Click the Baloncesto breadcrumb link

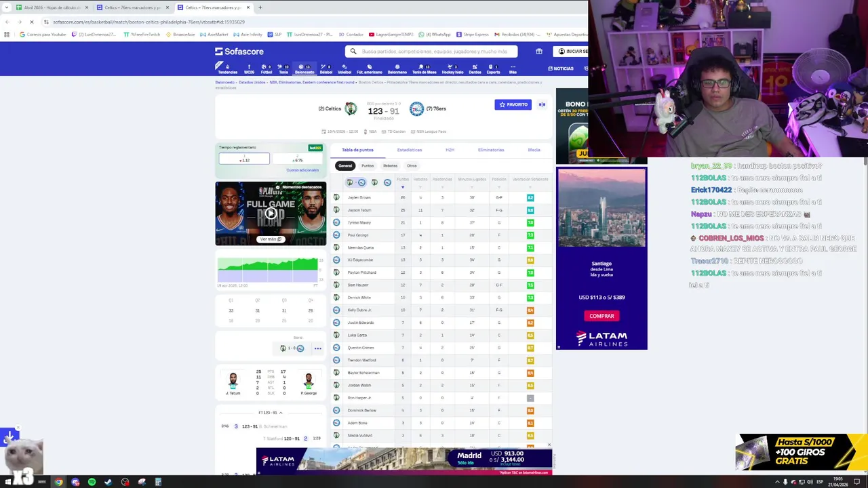pos(225,83)
